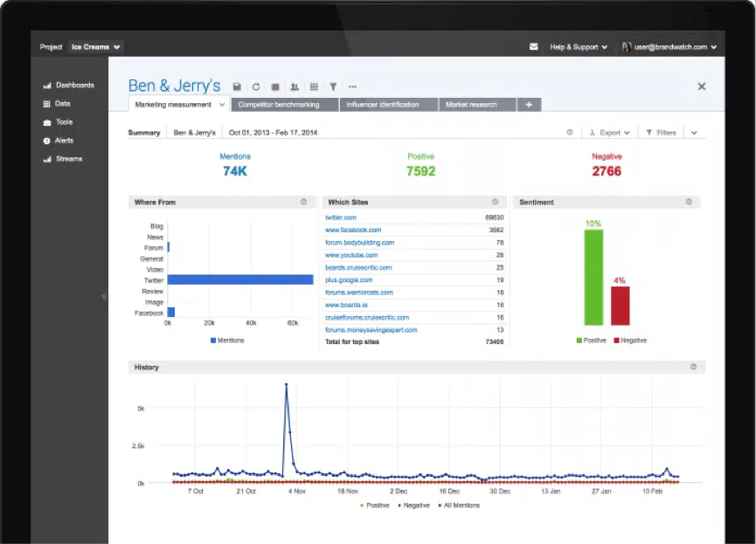
Task: Switch to Influencer identification tab
Action: click(383, 105)
